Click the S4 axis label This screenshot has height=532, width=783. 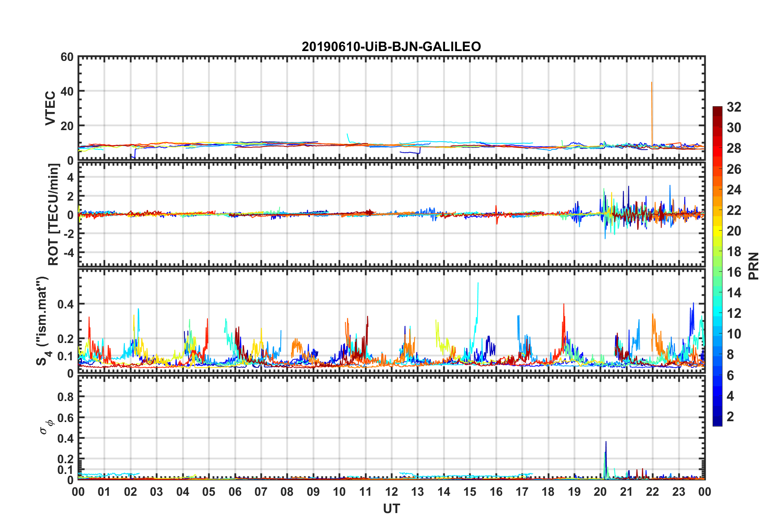pyautogui.click(x=43, y=321)
